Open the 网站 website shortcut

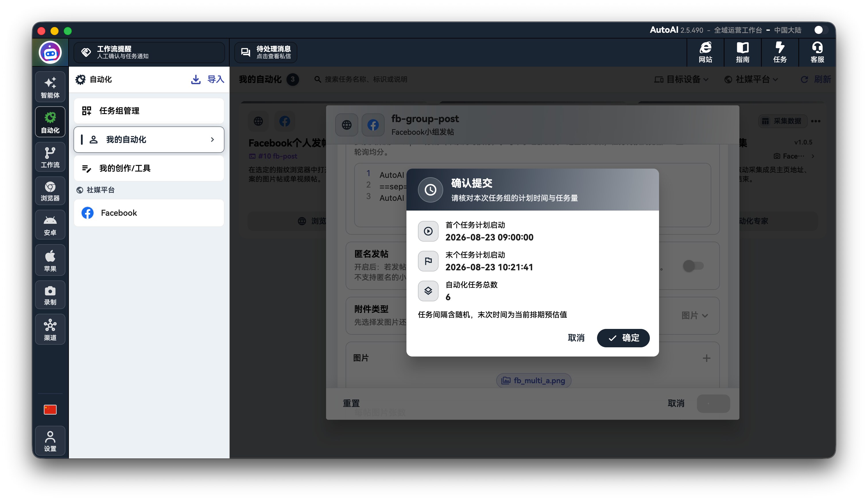[x=705, y=52]
